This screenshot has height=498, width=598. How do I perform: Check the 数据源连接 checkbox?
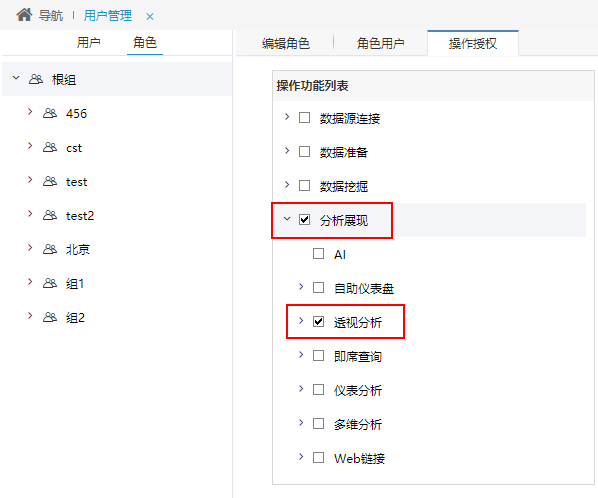(x=304, y=117)
